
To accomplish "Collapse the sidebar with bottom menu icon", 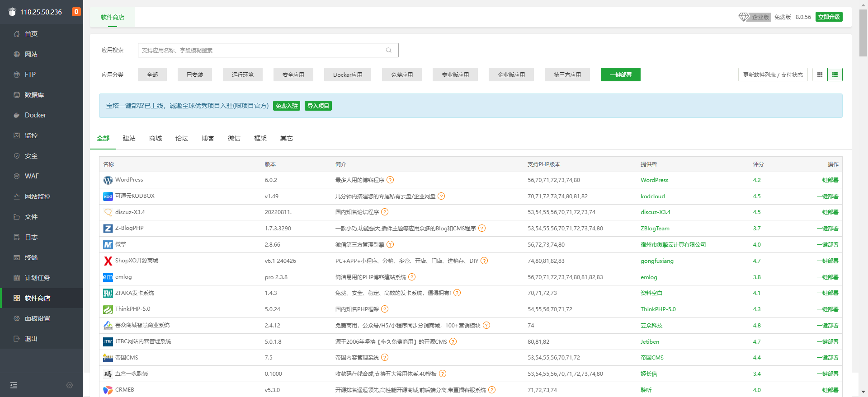I will 14,385.
